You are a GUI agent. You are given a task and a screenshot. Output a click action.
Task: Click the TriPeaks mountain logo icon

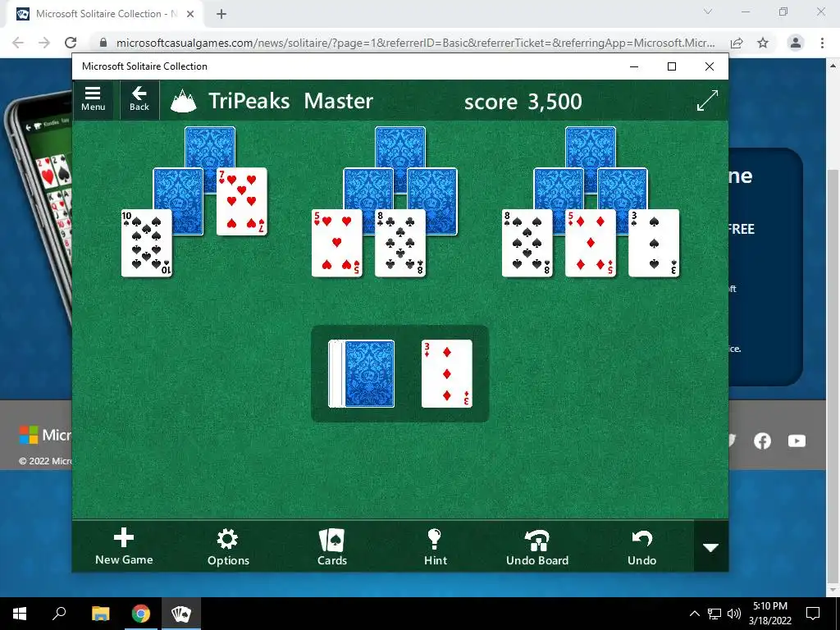pyautogui.click(x=183, y=101)
